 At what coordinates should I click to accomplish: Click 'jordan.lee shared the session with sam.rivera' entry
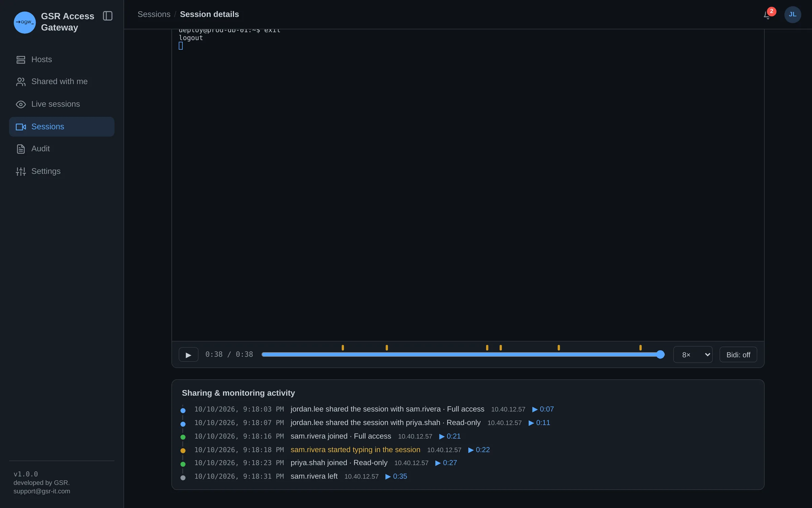[x=387, y=409]
